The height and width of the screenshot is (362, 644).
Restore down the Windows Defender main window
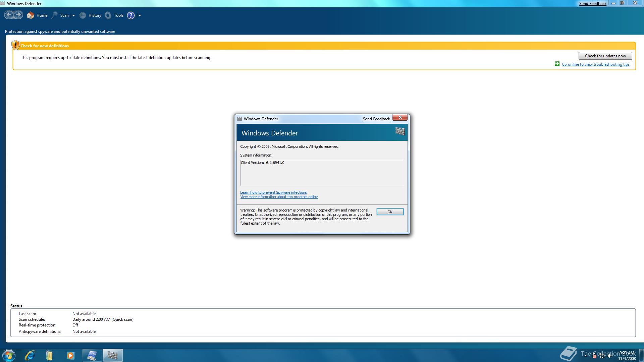(622, 3)
